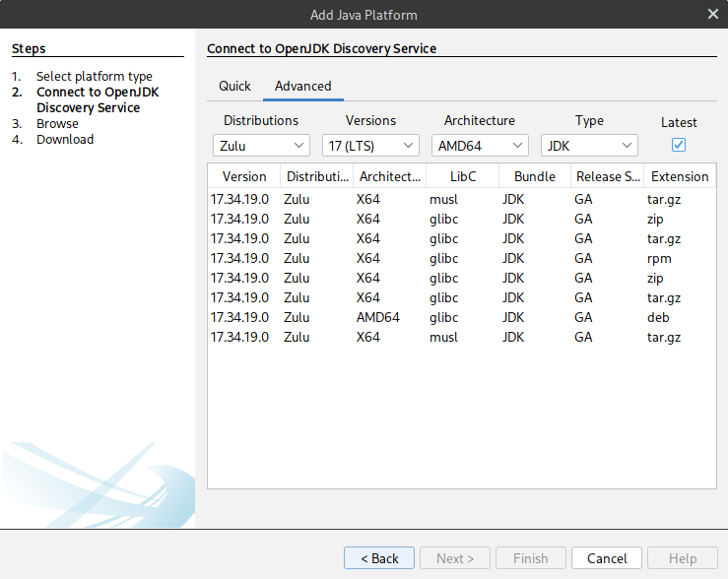Close the Add Java Platform dialog
The height and width of the screenshot is (579, 728).
pos(712,14)
